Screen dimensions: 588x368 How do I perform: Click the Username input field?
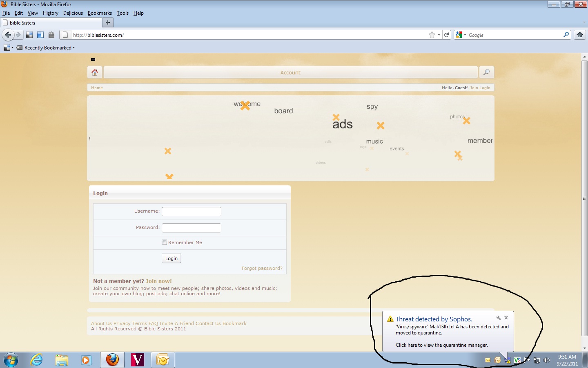click(x=191, y=211)
